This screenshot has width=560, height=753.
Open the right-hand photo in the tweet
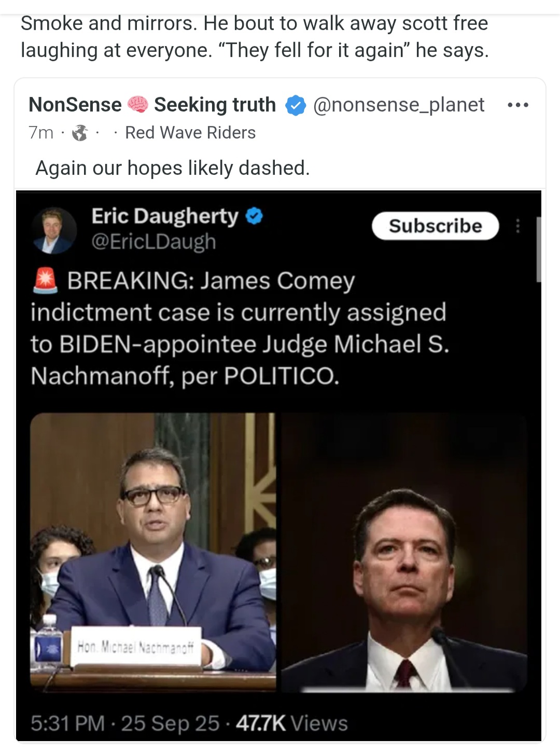coord(404,552)
